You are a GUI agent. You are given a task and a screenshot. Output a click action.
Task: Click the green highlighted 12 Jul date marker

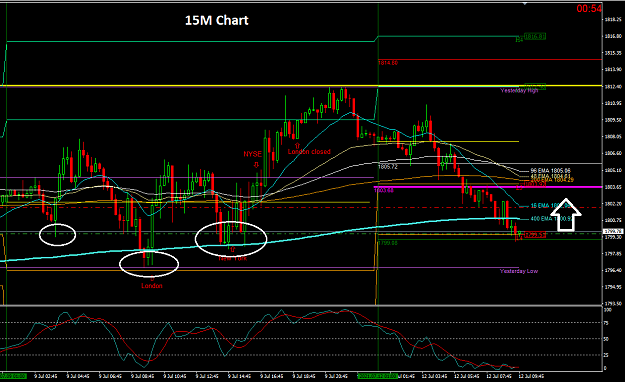click(377, 376)
